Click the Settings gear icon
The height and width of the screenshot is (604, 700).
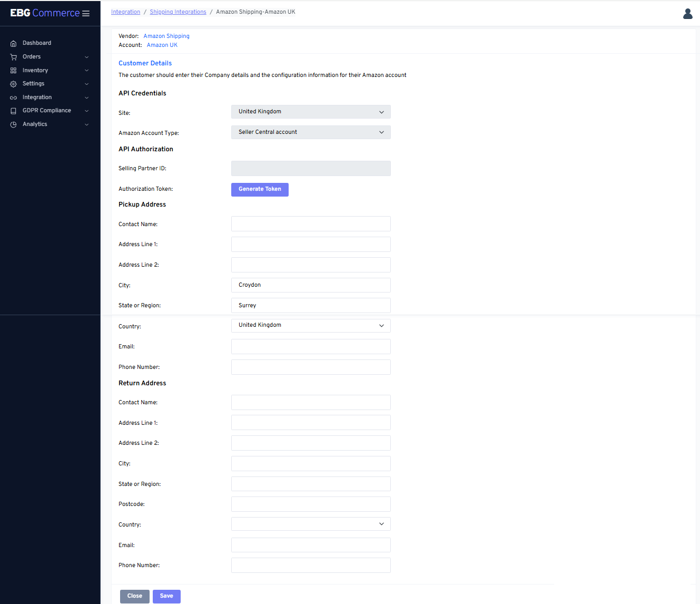14,84
